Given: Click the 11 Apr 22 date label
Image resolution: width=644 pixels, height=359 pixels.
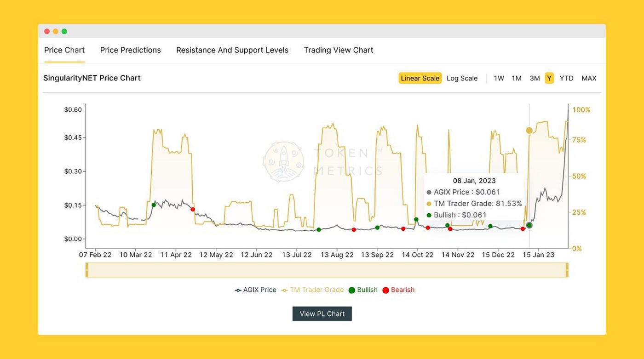Looking at the screenshot, I should click(176, 255).
